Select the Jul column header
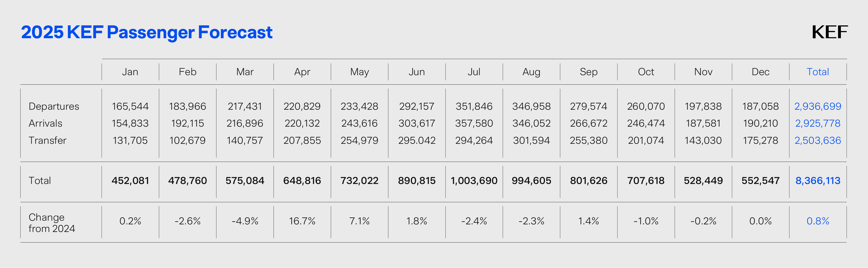This screenshot has width=868, height=268. pyautogui.click(x=474, y=72)
